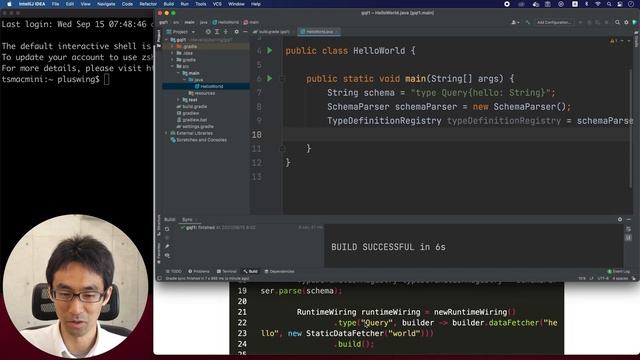The image size is (640, 360).
Task: Click the UTF-8 encoding in status bar
Action: pyautogui.click(x=603, y=278)
